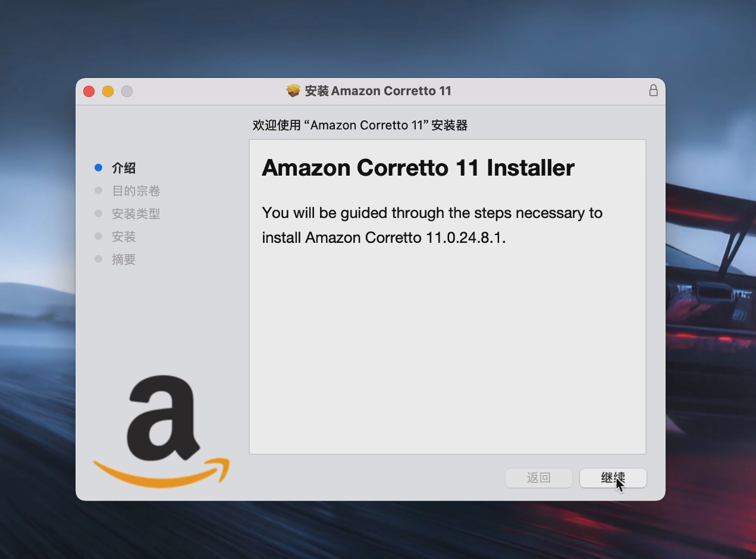Click the blue bullet next to 介绍
The height and width of the screenshot is (559, 756).
coord(99,168)
